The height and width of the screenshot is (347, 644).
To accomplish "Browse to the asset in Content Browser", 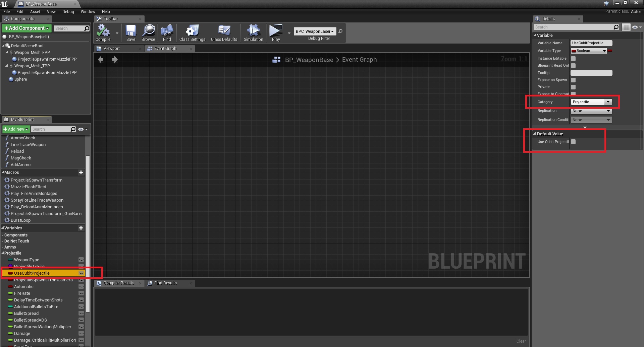I will 148,32.
